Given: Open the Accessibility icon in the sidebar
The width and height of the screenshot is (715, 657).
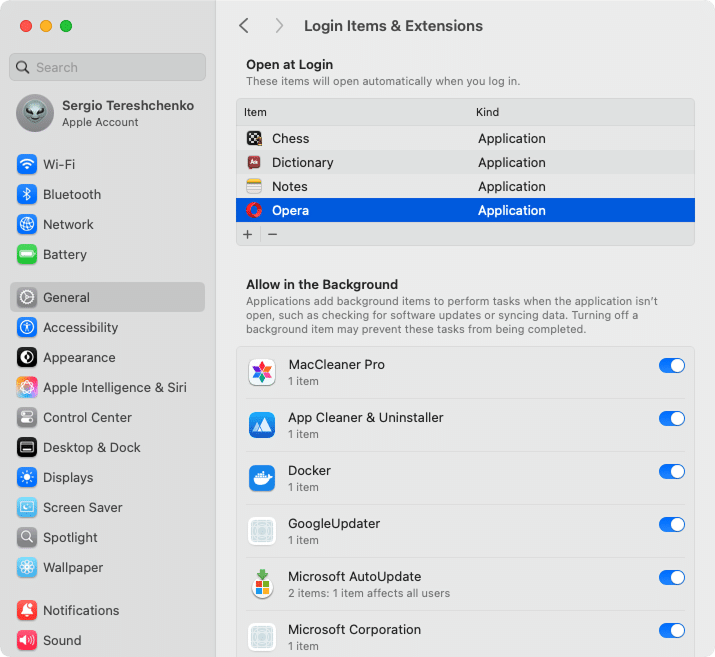Looking at the screenshot, I should coord(27,327).
